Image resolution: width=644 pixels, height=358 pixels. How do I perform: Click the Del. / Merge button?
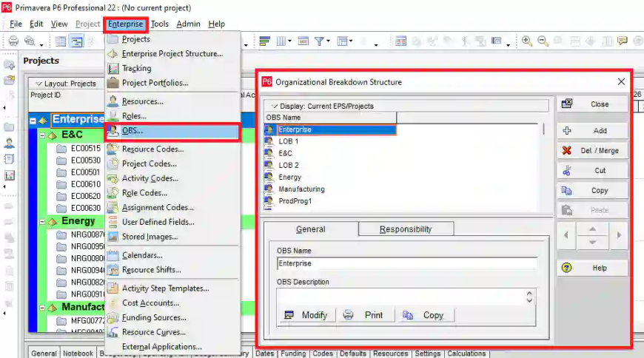coord(592,151)
